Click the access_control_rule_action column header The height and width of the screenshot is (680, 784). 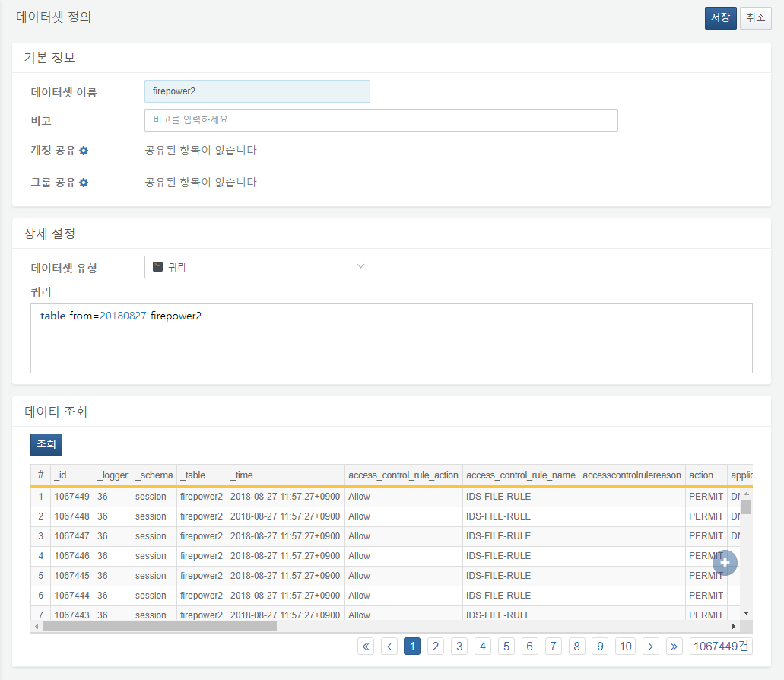404,475
